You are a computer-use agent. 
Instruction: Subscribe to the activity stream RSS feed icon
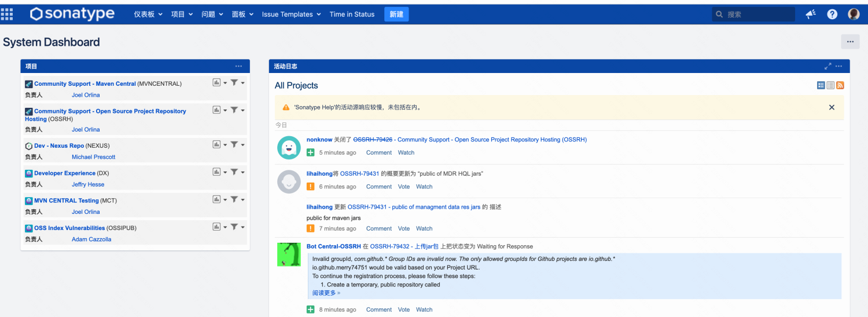pyautogui.click(x=840, y=85)
